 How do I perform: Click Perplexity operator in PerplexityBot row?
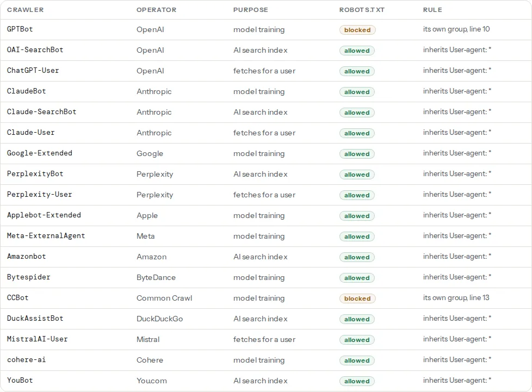(154, 175)
